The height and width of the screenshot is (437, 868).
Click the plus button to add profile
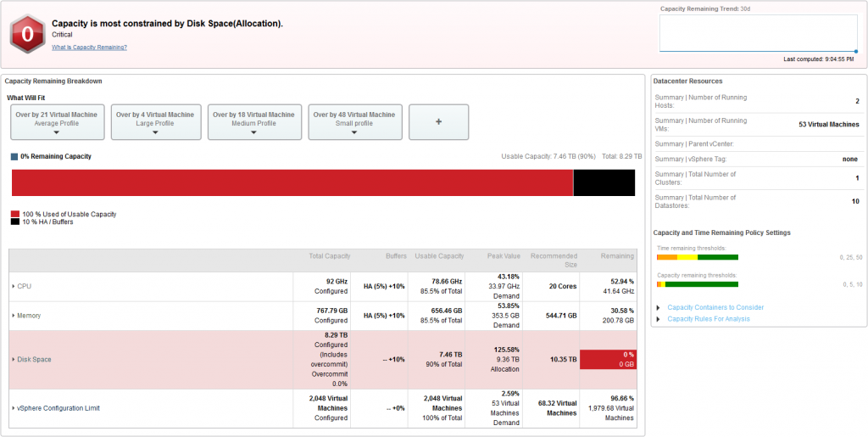click(438, 122)
